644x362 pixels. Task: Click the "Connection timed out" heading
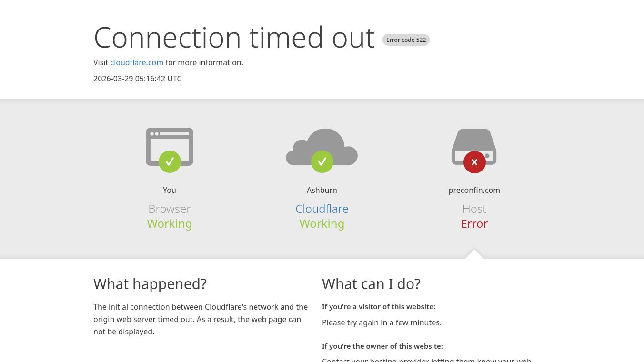coord(234,37)
